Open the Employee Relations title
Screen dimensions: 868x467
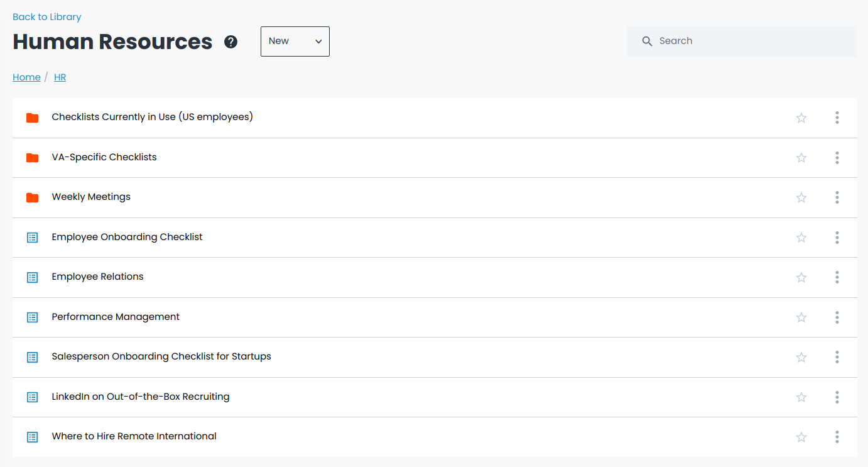click(x=98, y=277)
